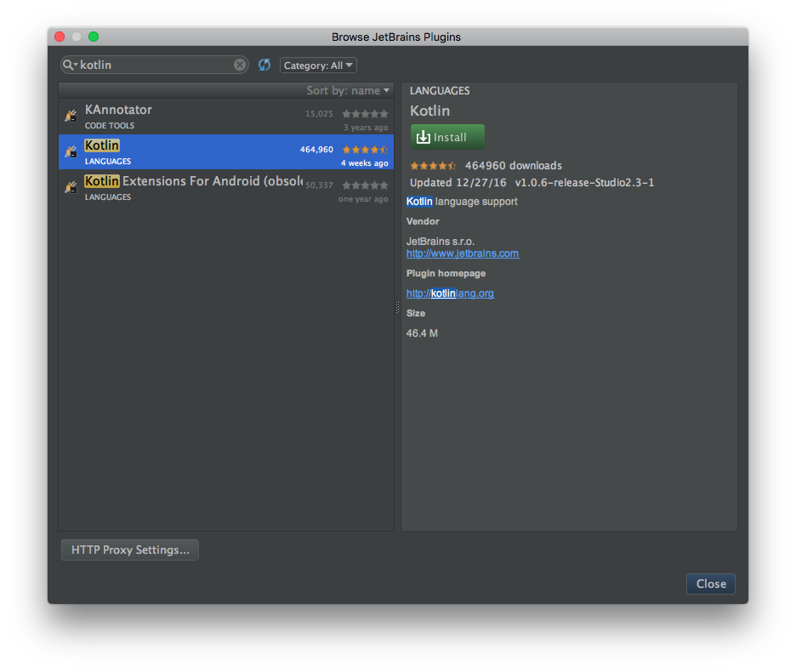Focus the plugin search field
Image resolution: width=796 pixels, height=672 pixels.
pos(156,65)
